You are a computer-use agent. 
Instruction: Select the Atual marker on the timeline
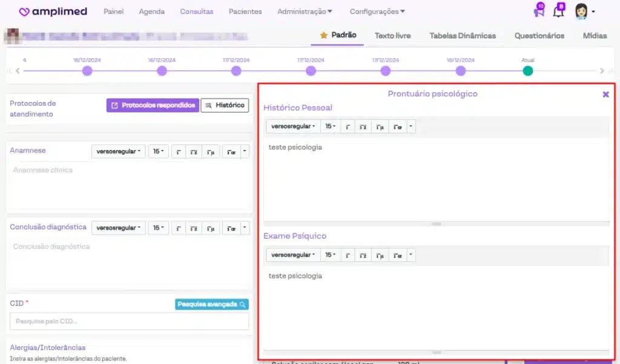527,71
